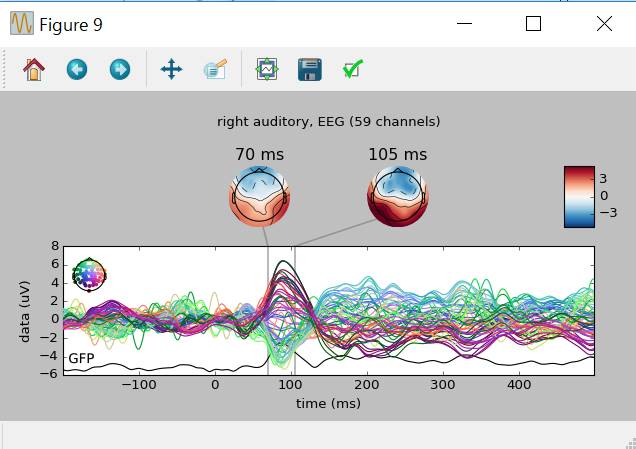
Task: Maximize the Figure 9 window
Action: (533, 24)
